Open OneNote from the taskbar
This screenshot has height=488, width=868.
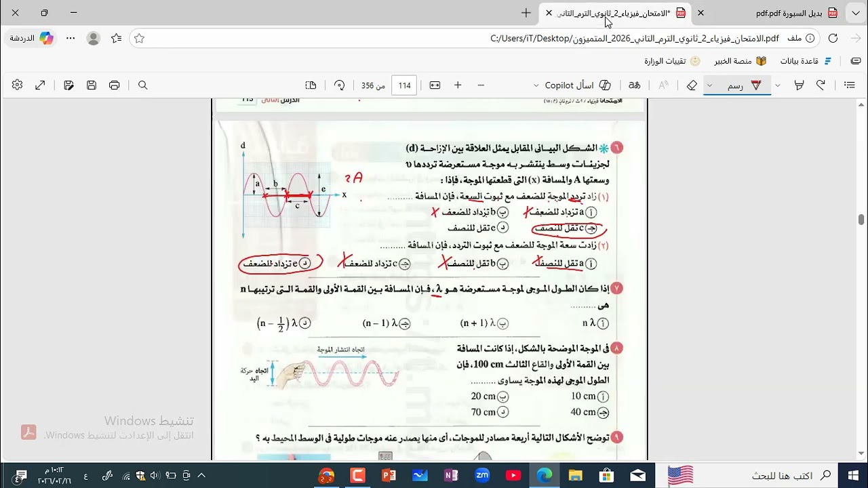click(451, 475)
